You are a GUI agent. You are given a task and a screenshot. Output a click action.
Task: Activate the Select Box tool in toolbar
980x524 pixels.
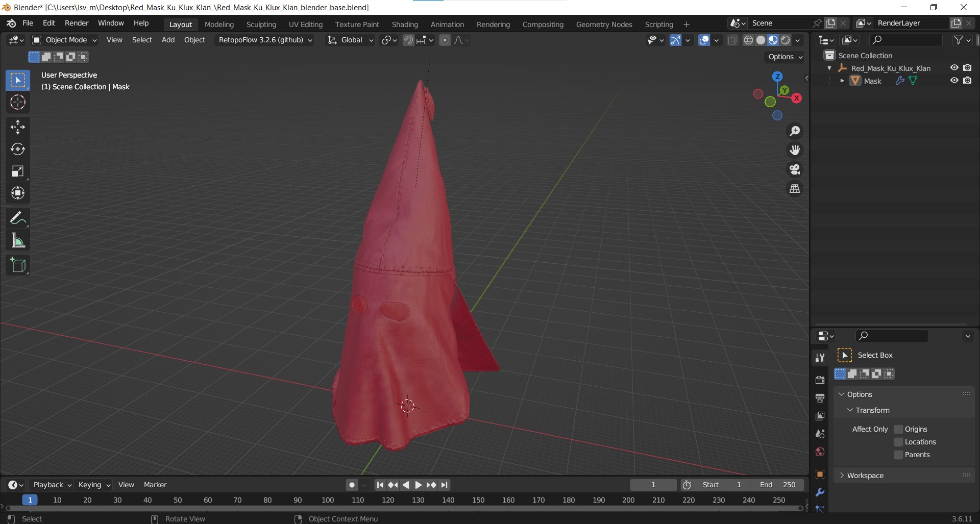coord(18,81)
